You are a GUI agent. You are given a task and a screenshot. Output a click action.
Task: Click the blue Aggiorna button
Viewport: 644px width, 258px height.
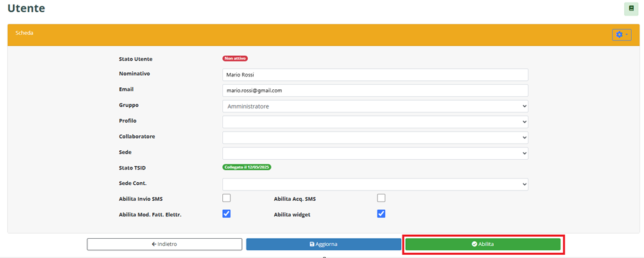(324, 244)
